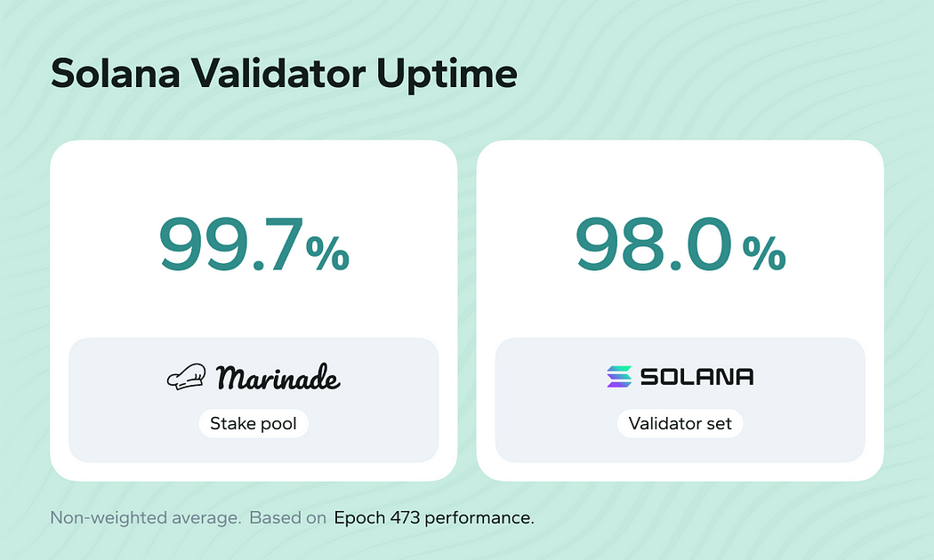Click the 98.0% uptime figure
934x560 pixels.
click(x=680, y=244)
